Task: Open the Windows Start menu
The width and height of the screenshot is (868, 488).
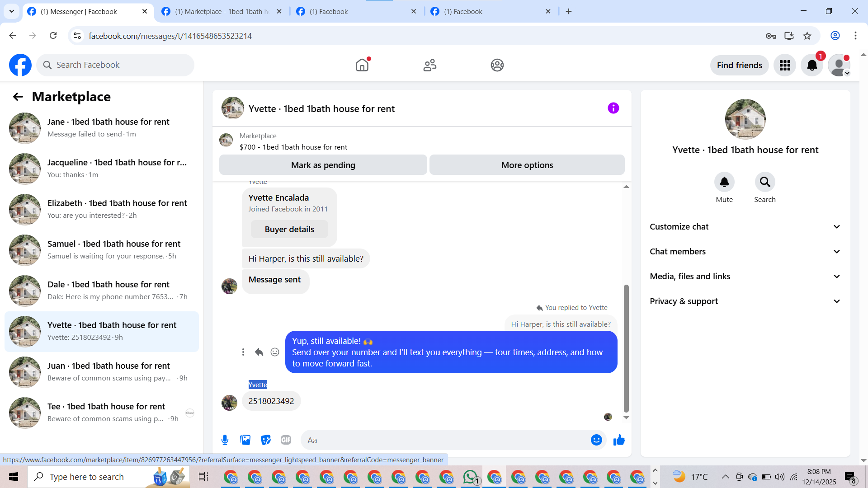Action: [x=14, y=477]
